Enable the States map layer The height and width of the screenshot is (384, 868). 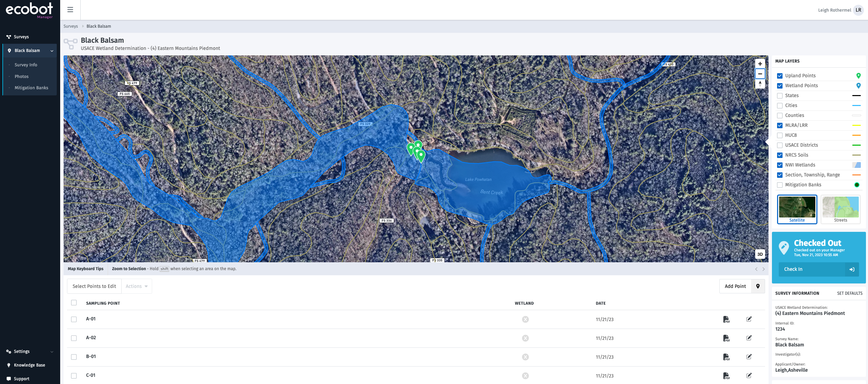point(780,96)
